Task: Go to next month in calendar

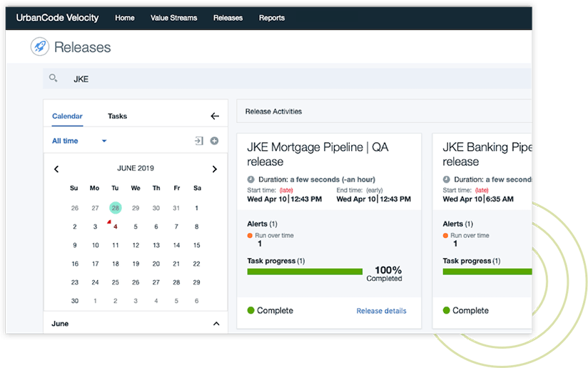Action: (215, 169)
